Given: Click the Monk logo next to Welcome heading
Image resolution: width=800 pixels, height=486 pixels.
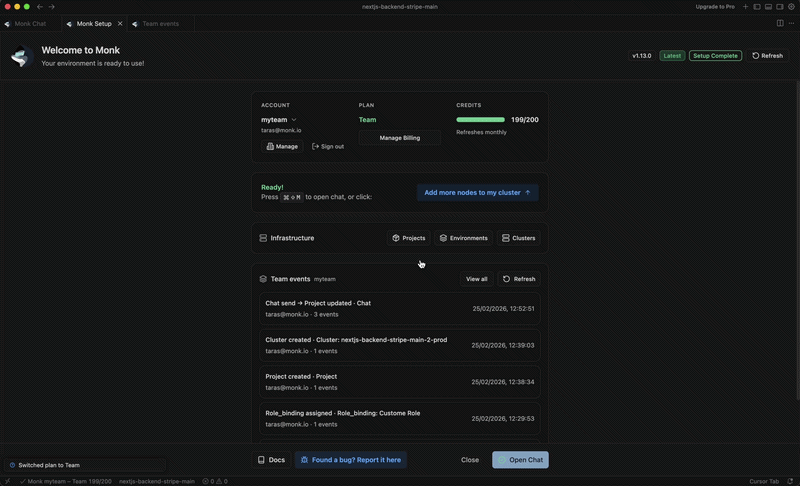Looking at the screenshot, I should [x=22, y=56].
